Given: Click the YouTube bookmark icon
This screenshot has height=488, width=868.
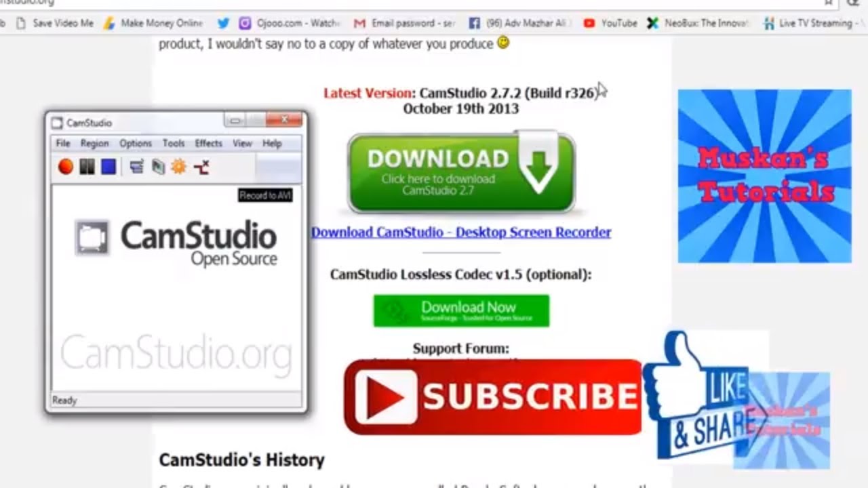Looking at the screenshot, I should click(x=589, y=23).
